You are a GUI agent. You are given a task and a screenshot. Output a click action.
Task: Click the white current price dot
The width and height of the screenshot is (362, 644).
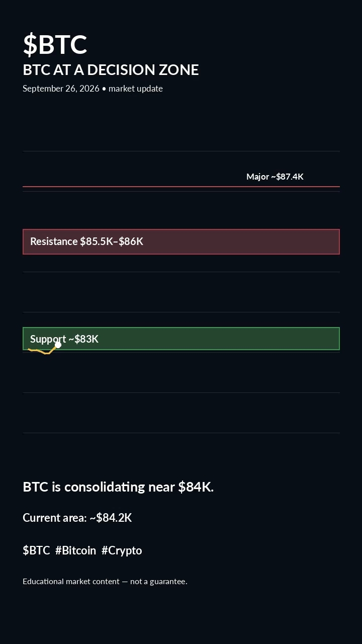[x=58, y=345]
